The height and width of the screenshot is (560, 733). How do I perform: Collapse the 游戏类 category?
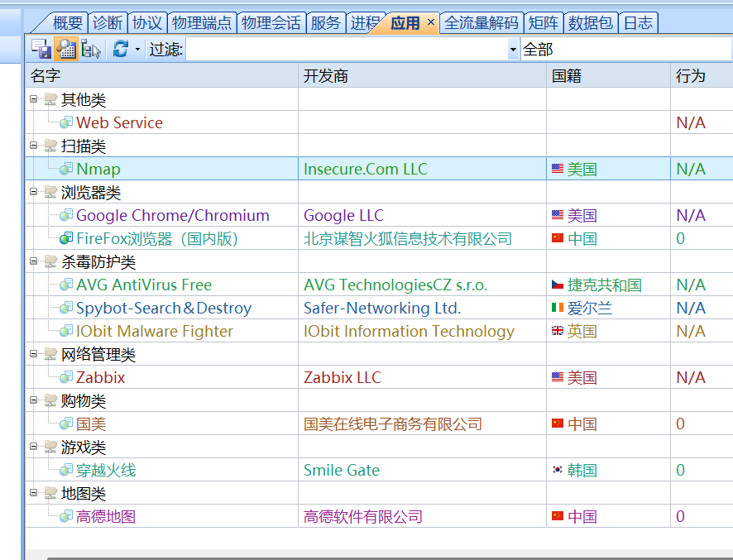click(33, 447)
